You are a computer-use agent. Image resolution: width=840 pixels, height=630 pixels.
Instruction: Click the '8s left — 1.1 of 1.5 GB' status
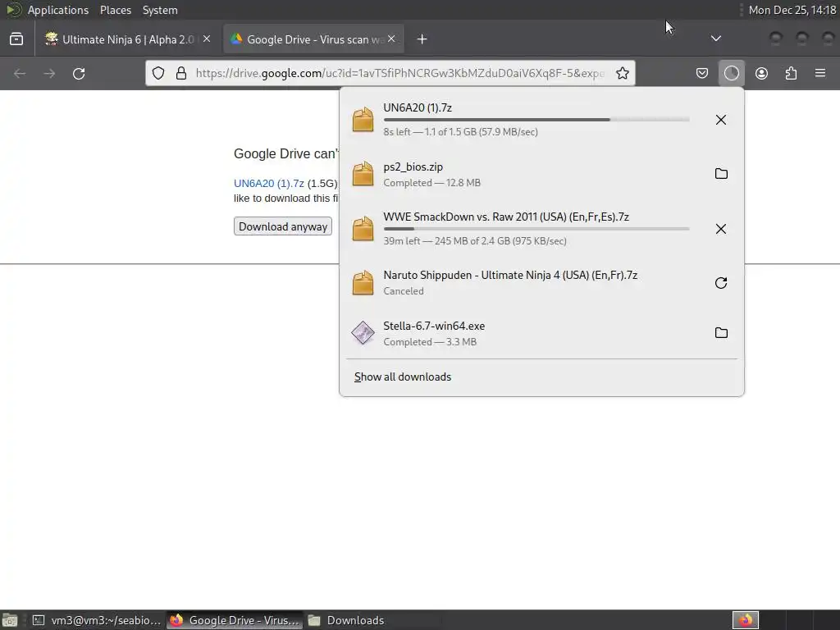[460, 132]
